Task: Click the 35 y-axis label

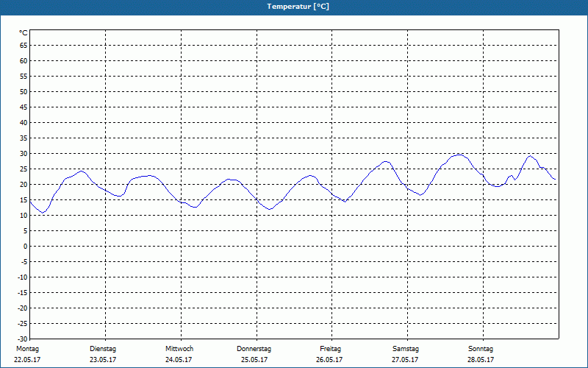Action: coord(24,138)
